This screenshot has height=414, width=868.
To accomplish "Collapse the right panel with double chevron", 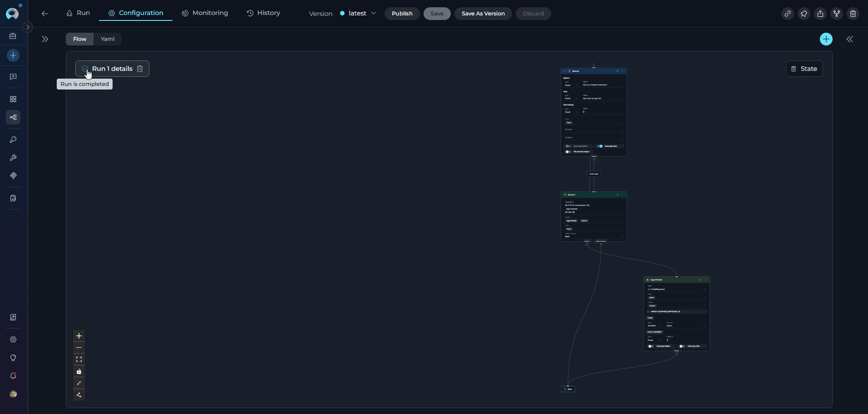I will click(849, 39).
